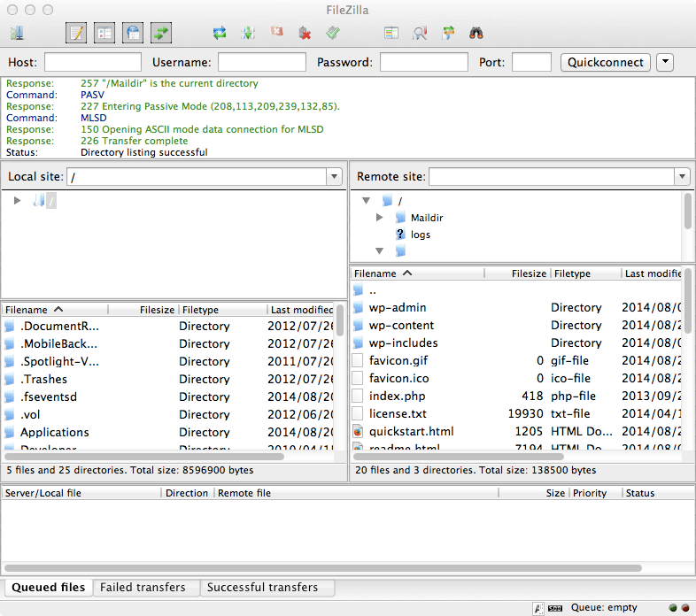Select the license.txt file row
The height and width of the screenshot is (616, 696).
517,413
